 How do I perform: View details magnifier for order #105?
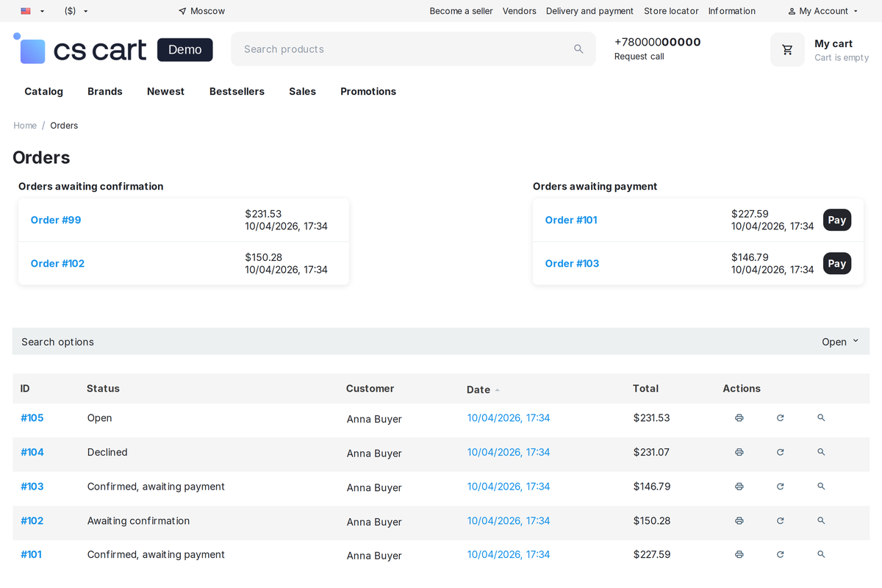coord(821,418)
